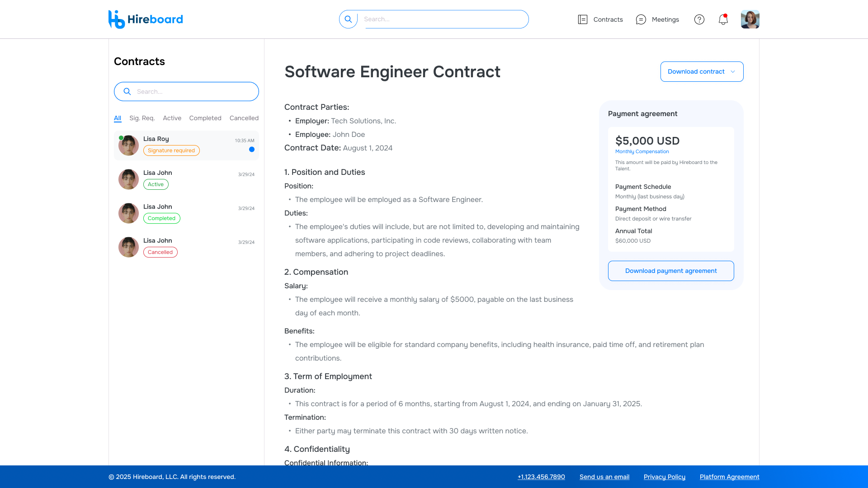The width and height of the screenshot is (868, 488).
Task: Click the Hireboard logo
Action: [146, 19]
